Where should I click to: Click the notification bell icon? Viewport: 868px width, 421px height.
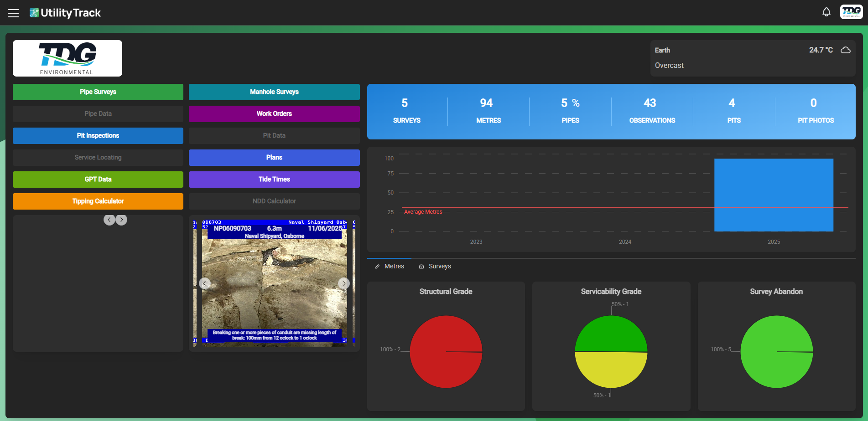826,12
